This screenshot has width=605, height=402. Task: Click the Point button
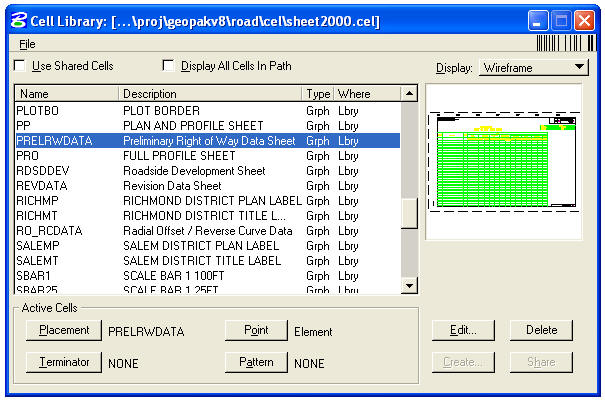click(255, 331)
